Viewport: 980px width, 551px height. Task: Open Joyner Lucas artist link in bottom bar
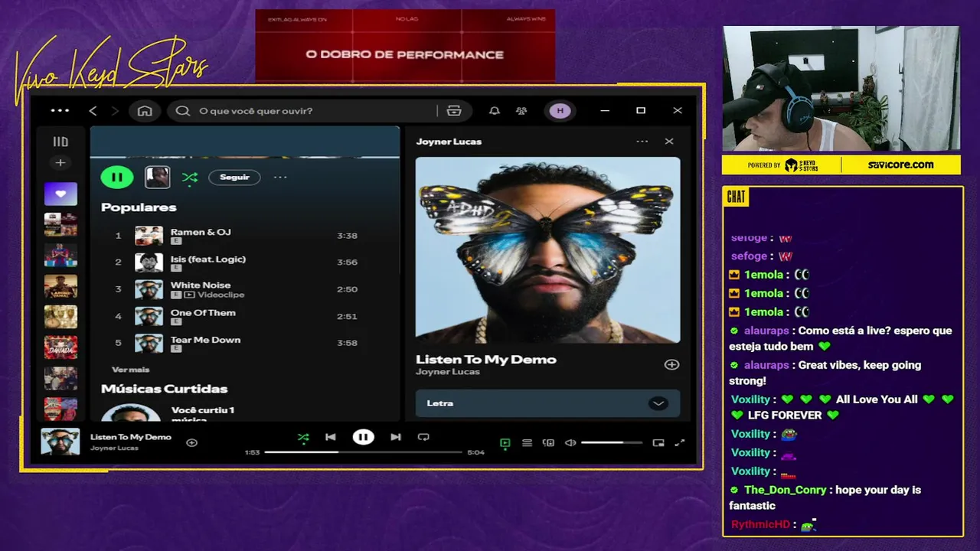(114, 448)
